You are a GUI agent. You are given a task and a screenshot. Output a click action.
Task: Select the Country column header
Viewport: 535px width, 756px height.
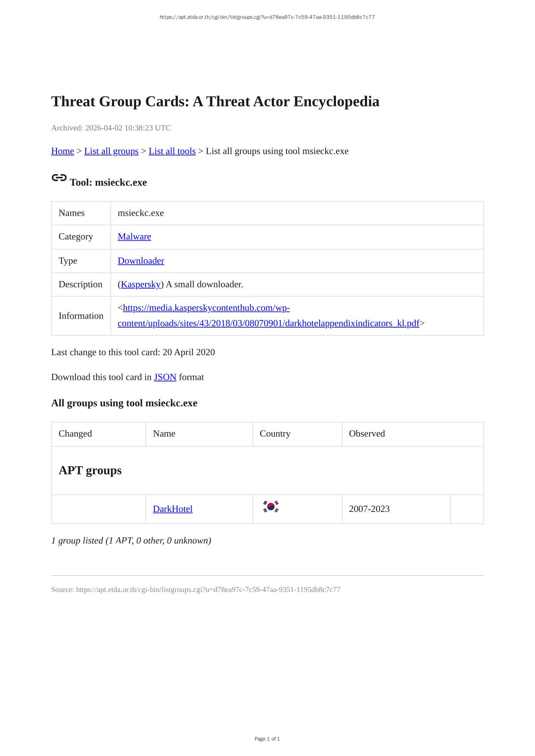(275, 434)
